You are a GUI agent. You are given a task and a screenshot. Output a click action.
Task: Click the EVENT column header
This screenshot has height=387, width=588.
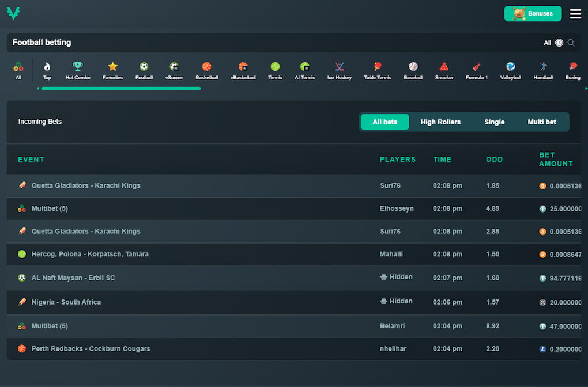point(31,160)
